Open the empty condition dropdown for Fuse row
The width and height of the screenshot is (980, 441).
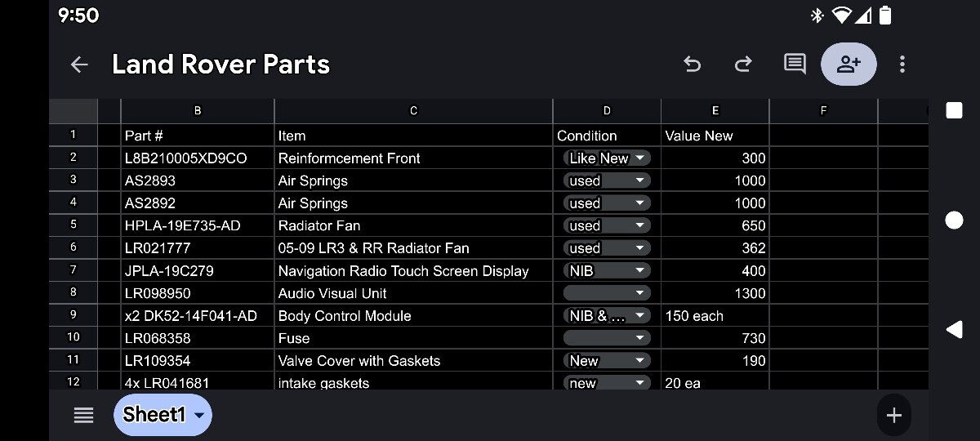click(606, 338)
